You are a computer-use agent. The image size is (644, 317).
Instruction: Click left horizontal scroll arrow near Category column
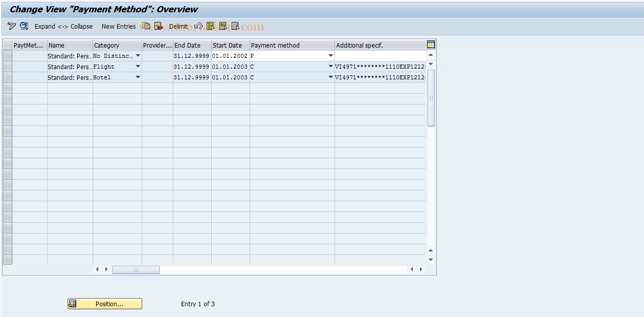97,269
